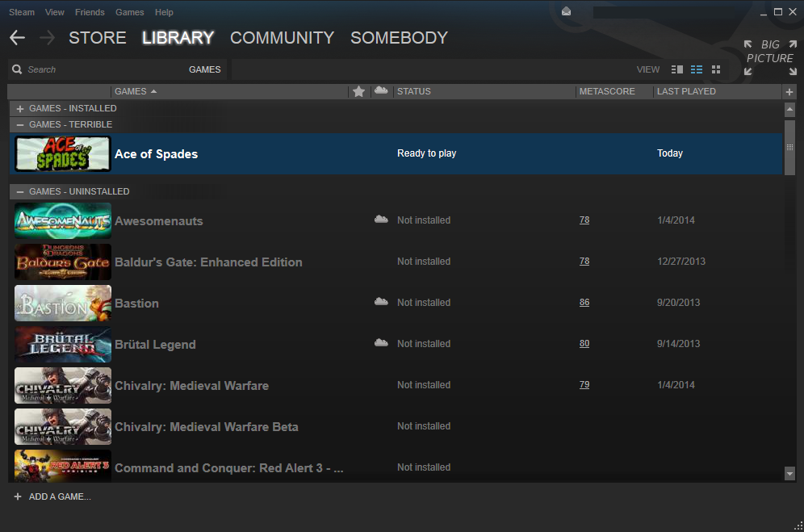Viewport: 804px width, 532px height.
Task: Open the inbox notification envelope icon
Action: point(566,11)
